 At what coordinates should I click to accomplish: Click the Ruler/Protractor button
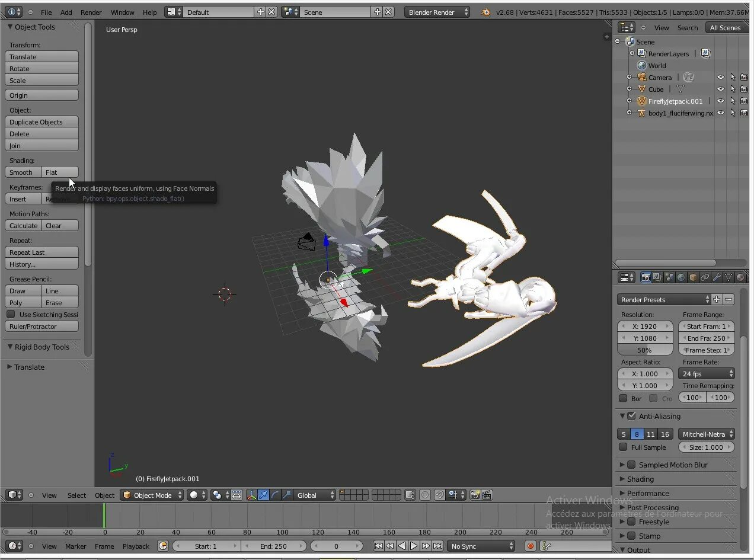(x=41, y=326)
